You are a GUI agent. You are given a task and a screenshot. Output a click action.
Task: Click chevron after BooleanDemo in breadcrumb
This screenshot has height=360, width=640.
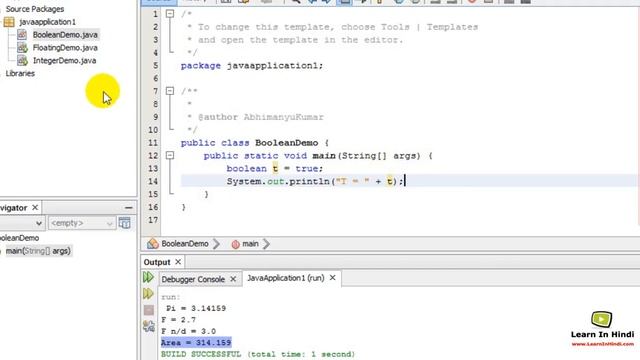[216, 244]
